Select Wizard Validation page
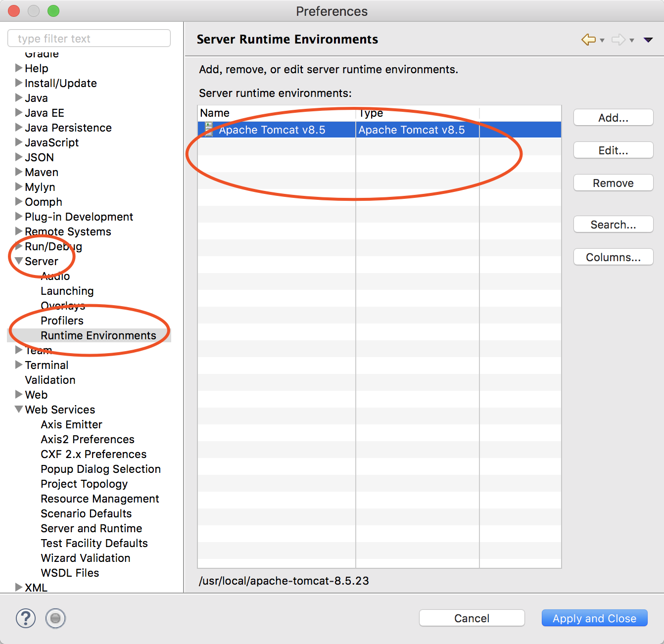Screen dimensions: 664x644 (86, 558)
